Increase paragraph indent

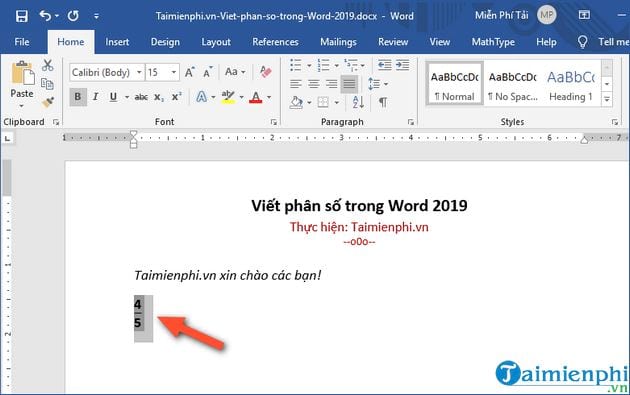[x=402, y=65]
